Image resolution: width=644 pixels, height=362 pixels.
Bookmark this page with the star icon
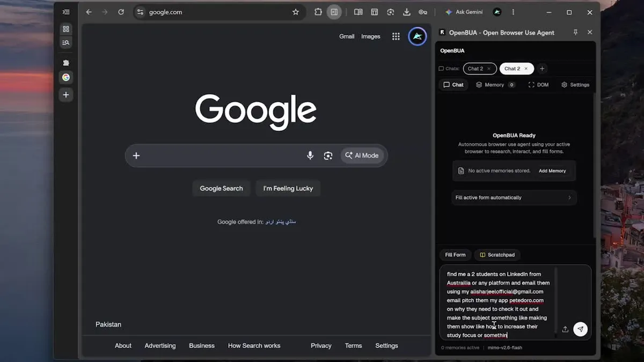pos(296,12)
